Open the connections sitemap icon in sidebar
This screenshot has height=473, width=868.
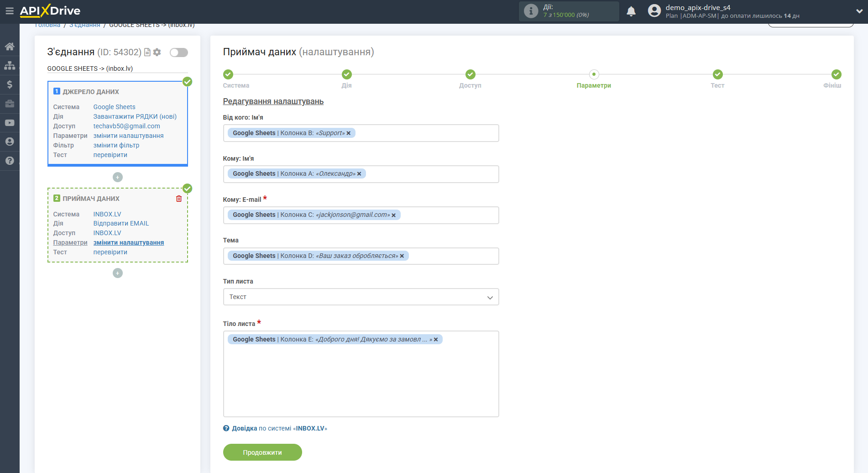(x=10, y=65)
